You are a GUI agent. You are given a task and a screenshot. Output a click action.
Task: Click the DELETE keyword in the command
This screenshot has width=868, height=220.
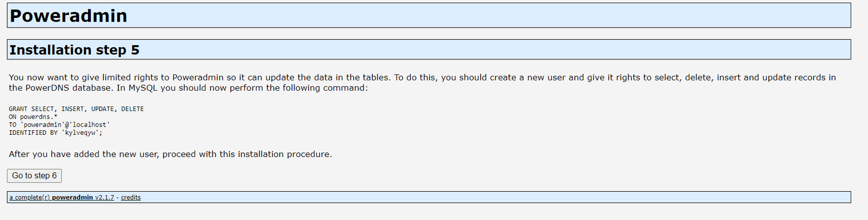(x=132, y=109)
